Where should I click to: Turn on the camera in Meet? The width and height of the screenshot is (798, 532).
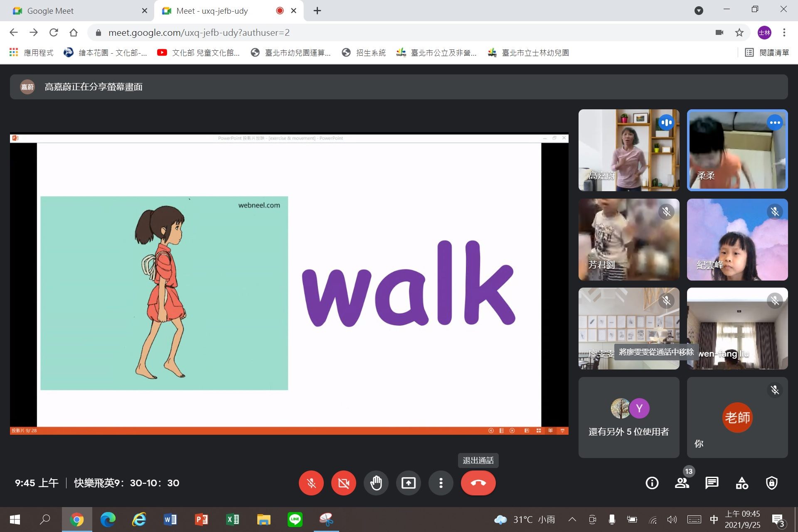pos(344,483)
